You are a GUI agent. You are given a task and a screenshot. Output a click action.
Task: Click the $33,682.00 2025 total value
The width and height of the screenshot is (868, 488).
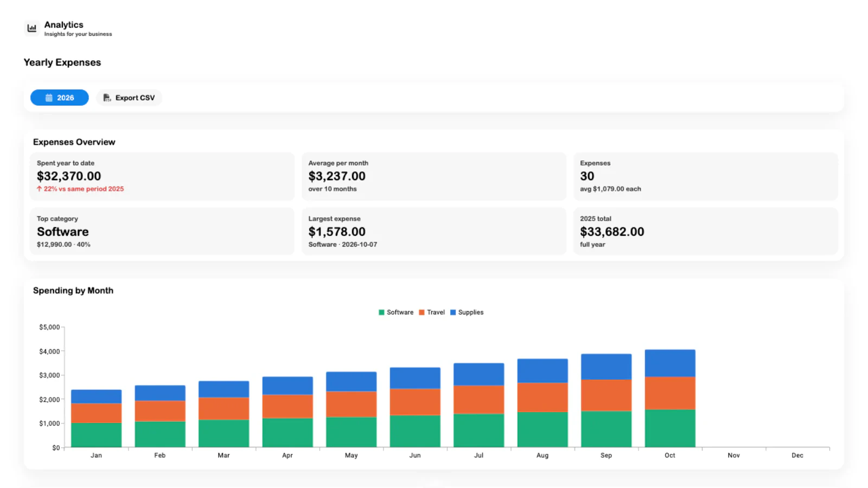click(612, 232)
